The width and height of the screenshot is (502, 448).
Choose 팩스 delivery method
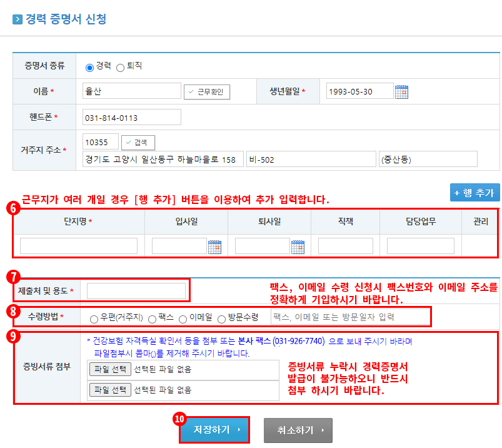(153, 319)
